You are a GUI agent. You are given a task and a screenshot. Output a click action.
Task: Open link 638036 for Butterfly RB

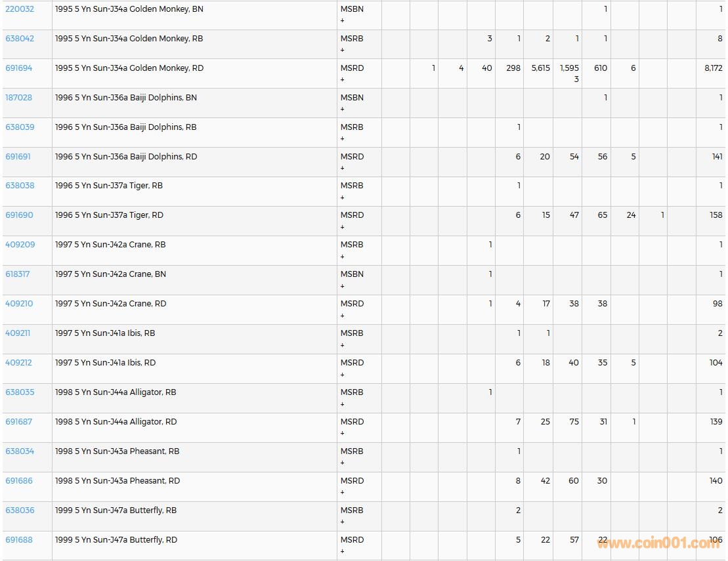pyautogui.click(x=20, y=510)
